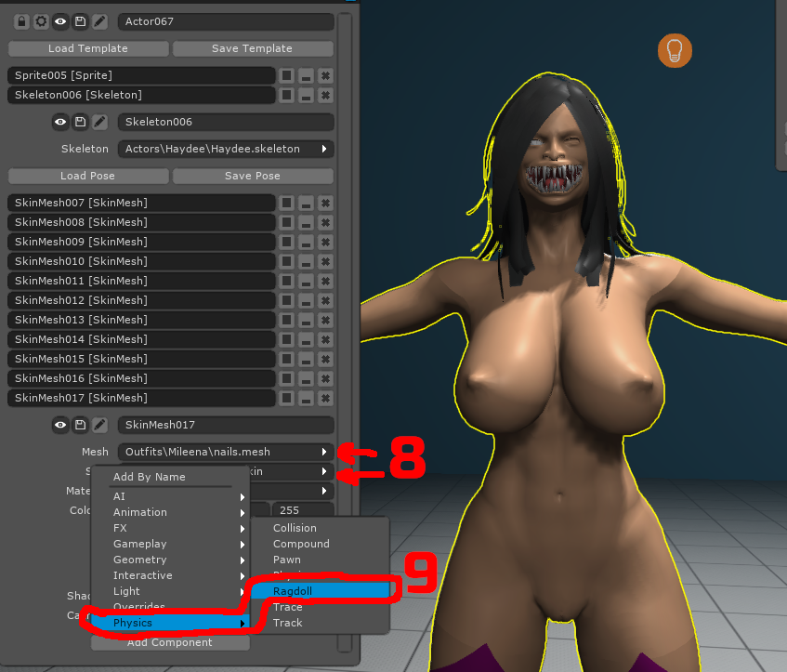Expand the Animation submenu
The width and height of the screenshot is (787, 672).
click(171, 512)
